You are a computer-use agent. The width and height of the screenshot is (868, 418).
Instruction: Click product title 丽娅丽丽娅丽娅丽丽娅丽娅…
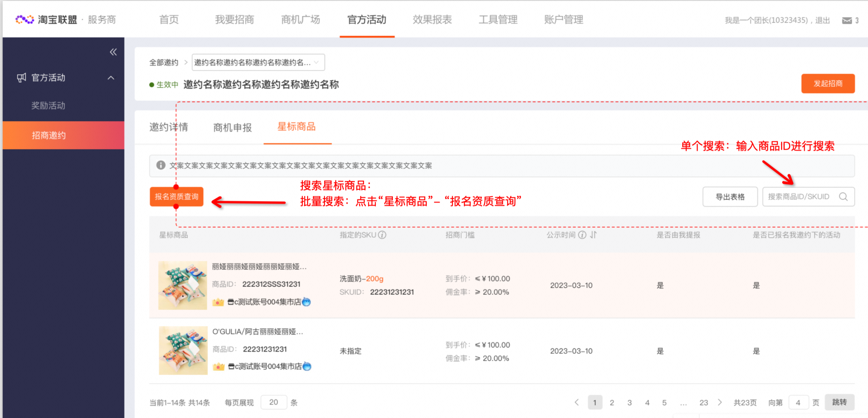point(259,267)
